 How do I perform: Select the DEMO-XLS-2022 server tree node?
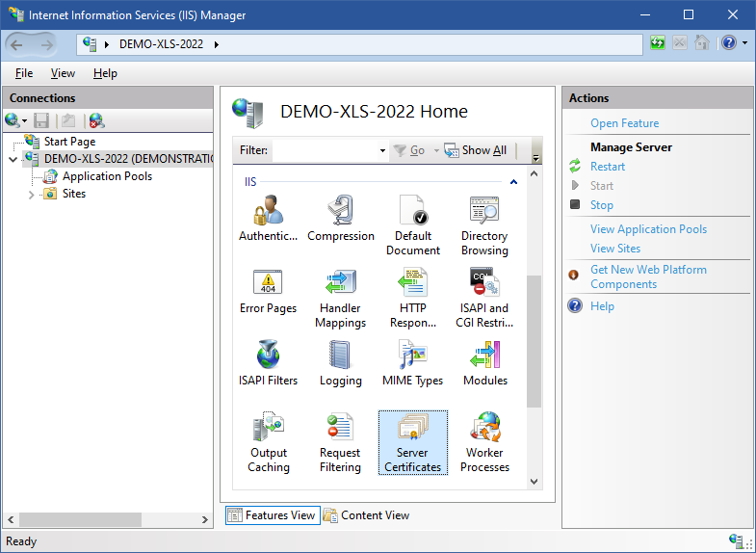pos(129,159)
